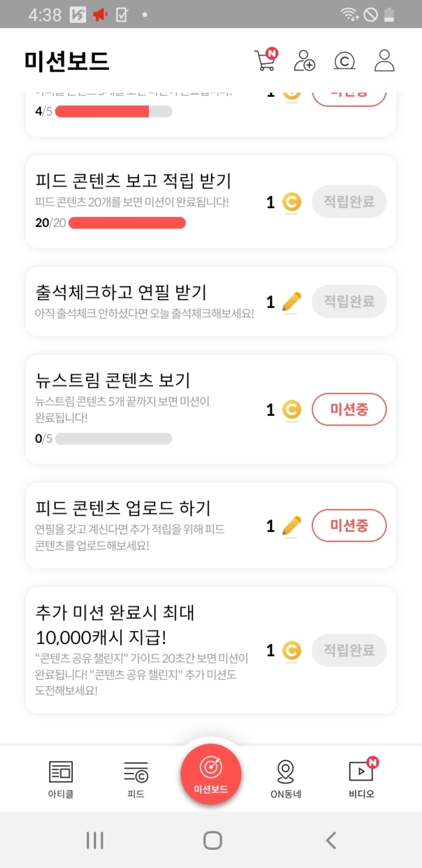Open the 비디오 tab
The height and width of the screenshot is (868, 422).
(x=361, y=778)
